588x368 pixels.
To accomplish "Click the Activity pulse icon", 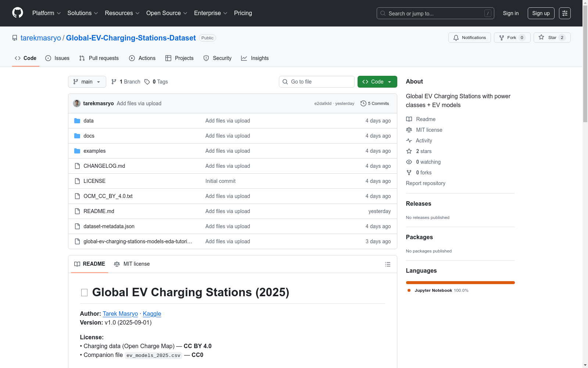I will click(409, 141).
